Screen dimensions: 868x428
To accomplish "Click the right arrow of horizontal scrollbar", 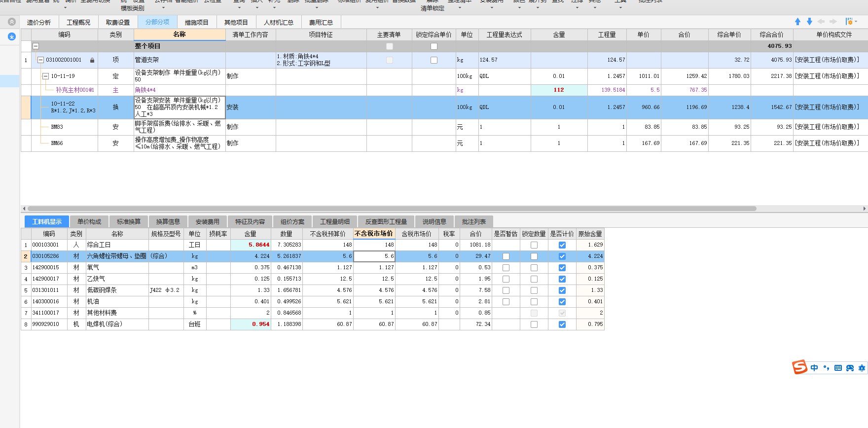I will [865, 209].
